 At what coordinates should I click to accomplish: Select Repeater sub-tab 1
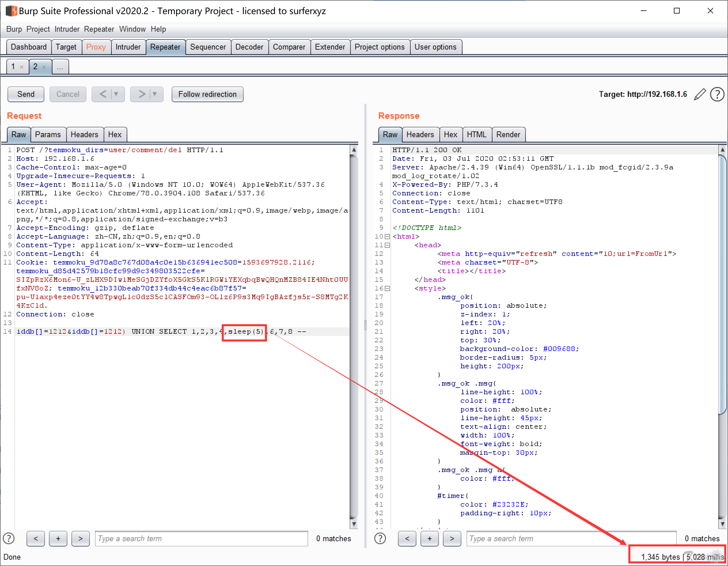click(x=13, y=67)
